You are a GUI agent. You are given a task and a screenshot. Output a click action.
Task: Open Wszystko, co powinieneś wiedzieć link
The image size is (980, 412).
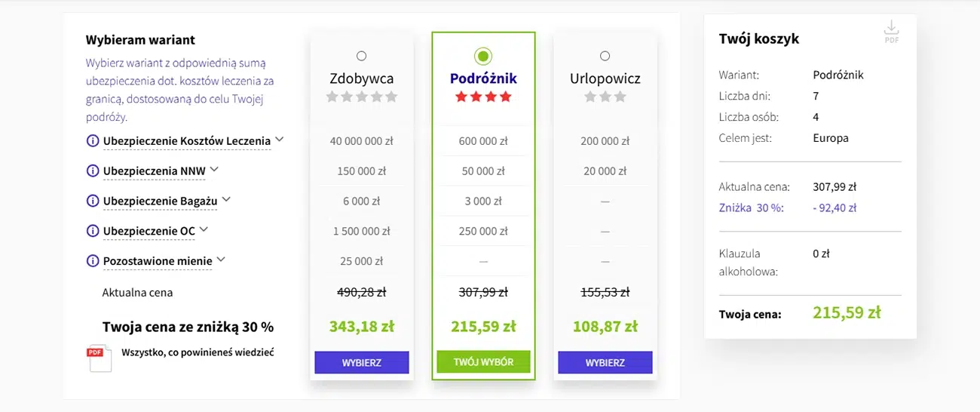click(198, 352)
